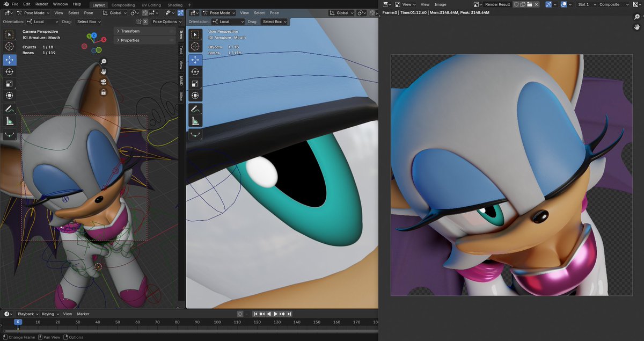Open the Pose Options dropdown
Image resolution: width=644 pixels, height=341 pixels.
166,21
